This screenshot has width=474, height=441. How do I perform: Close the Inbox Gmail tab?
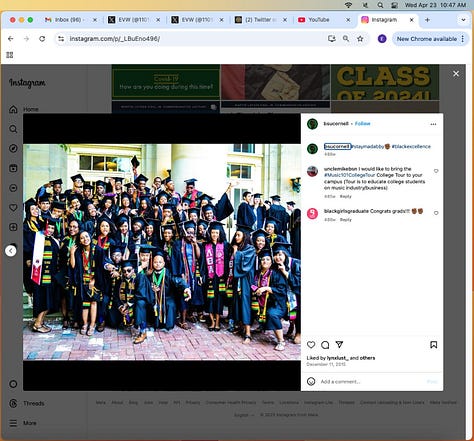tap(95, 20)
